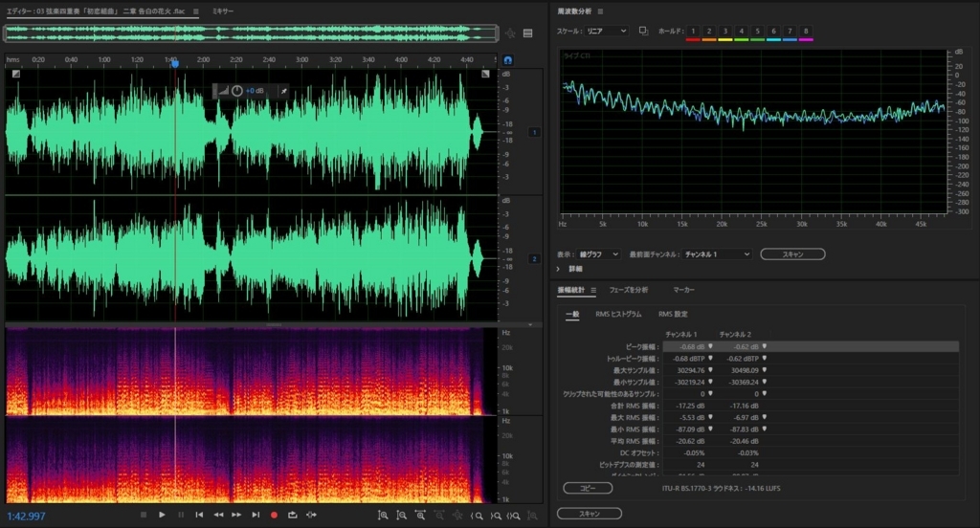Pin the HUD gain overlay
The height and width of the screenshot is (528, 980).
283,91
